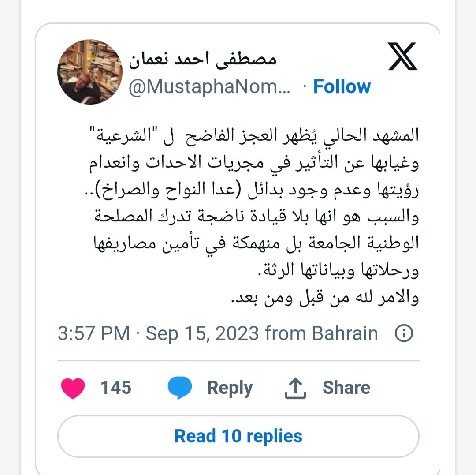Click the 'from Bahrain' location text

click(321, 333)
